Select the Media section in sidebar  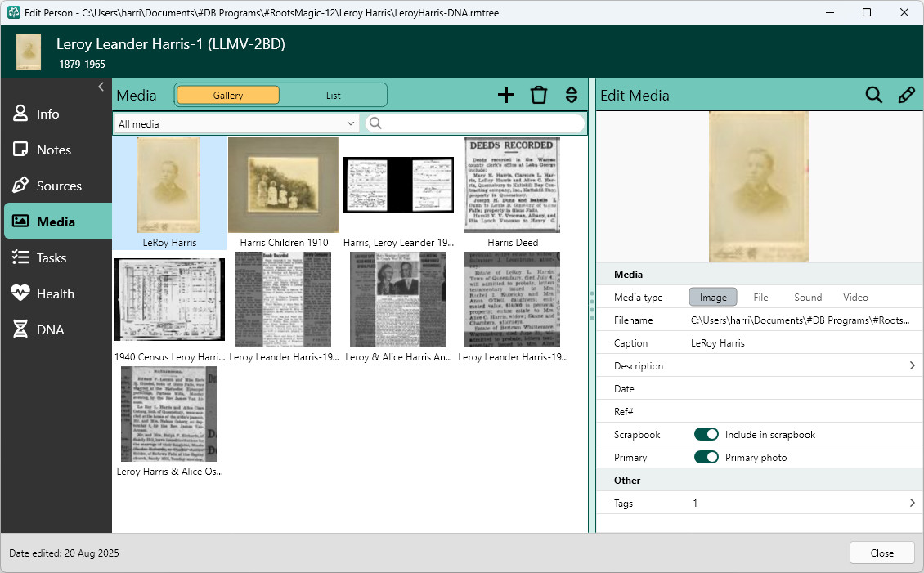[58, 222]
